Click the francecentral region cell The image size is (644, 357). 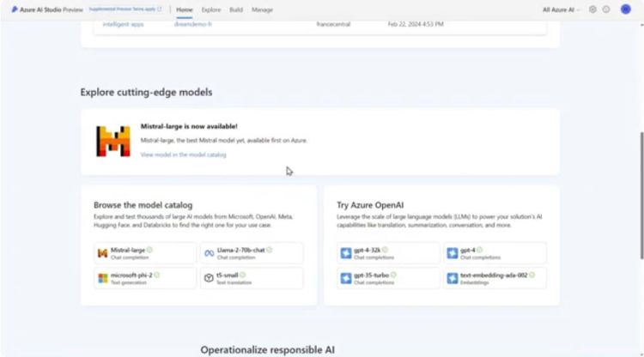pos(333,24)
